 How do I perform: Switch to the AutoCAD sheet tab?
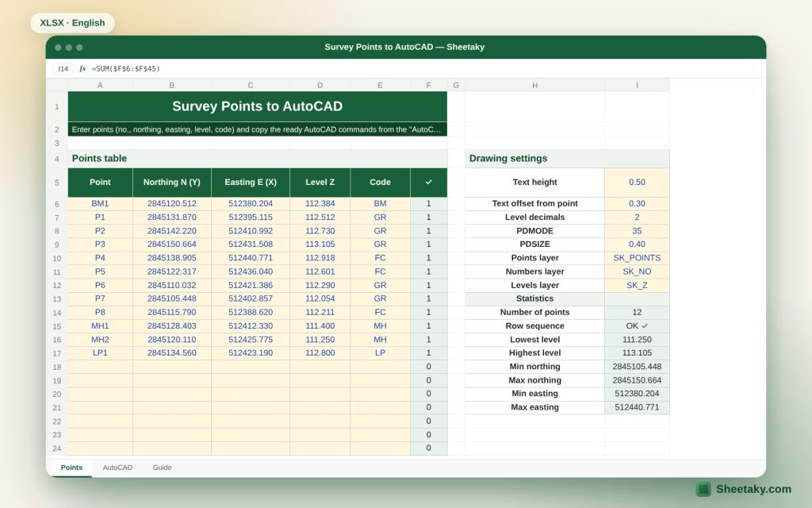coord(117,467)
